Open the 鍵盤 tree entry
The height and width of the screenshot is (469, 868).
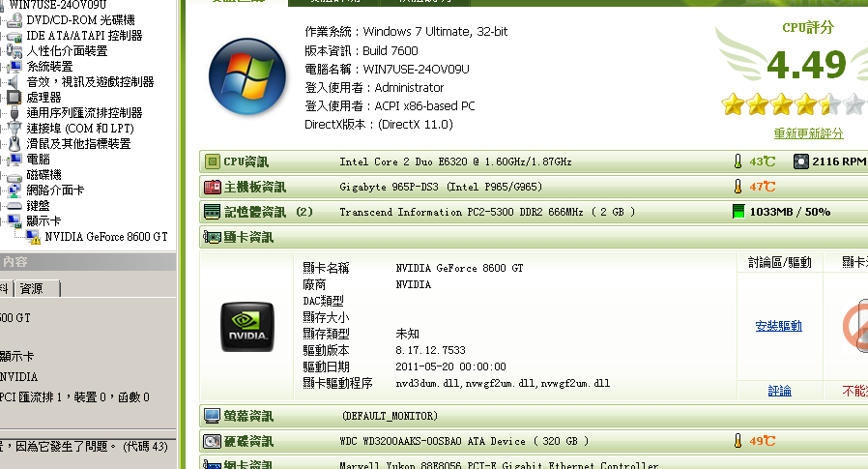coord(39,206)
